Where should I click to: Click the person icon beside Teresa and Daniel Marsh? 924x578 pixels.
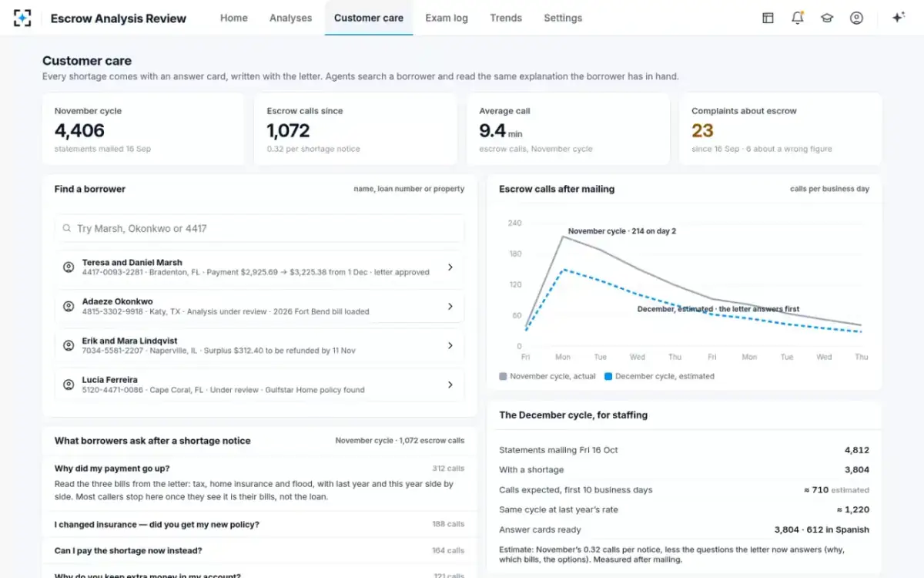coord(69,267)
